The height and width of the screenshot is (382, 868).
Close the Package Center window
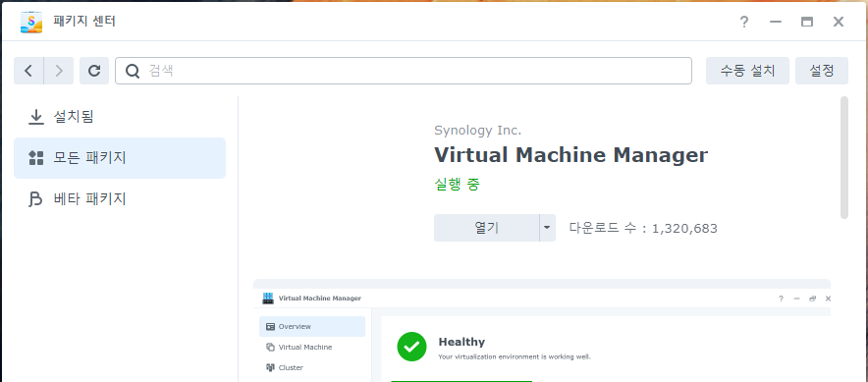[x=839, y=23]
